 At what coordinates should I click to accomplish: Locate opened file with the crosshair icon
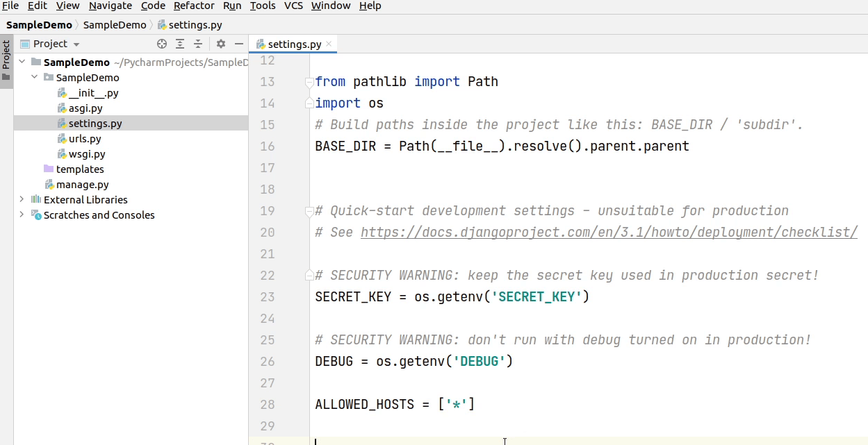pyautogui.click(x=161, y=44)
